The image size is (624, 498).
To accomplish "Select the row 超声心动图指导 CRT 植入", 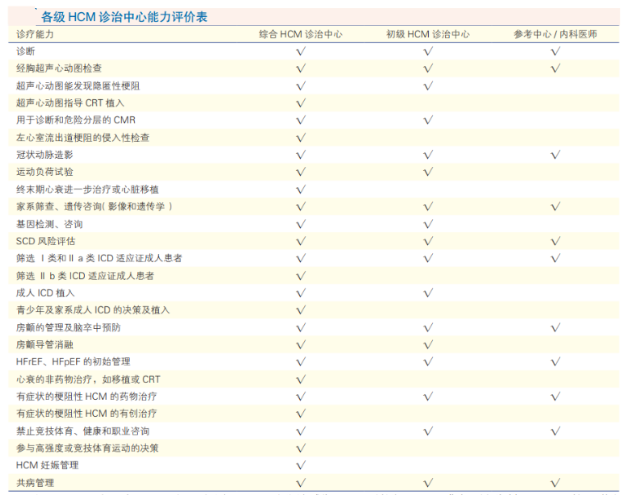I will [x=314, y=103].
